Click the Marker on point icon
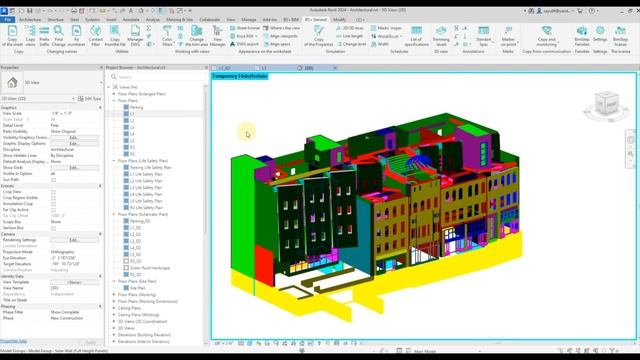This screenshot has height=360, width=640. pos(508,35)
